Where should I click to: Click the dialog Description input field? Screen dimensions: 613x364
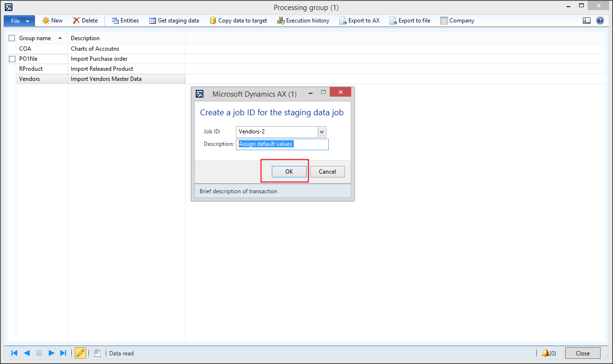tap(282, 144)
